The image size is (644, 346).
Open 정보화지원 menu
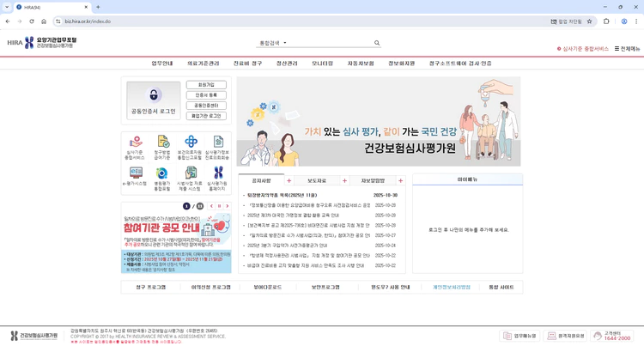(402, 64)
